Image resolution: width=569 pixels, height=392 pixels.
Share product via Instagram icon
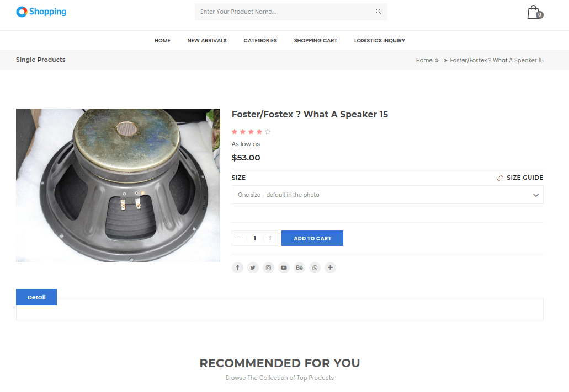[x=268, y=267]
